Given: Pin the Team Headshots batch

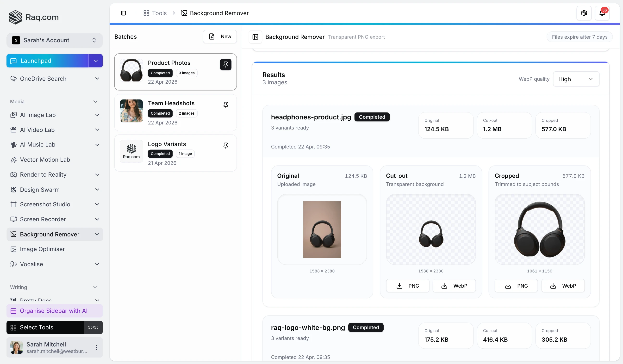Looking at the screenshot, I should pos(225,105).
